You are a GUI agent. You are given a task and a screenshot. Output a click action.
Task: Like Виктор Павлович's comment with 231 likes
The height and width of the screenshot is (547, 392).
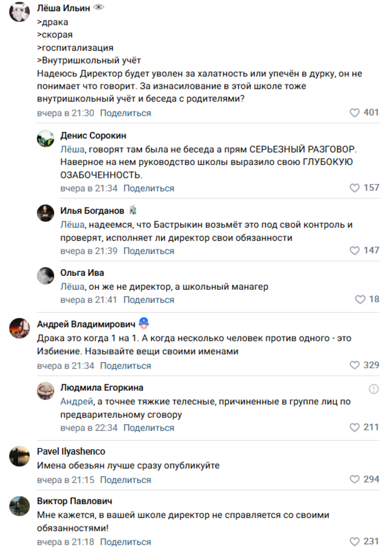354,542
